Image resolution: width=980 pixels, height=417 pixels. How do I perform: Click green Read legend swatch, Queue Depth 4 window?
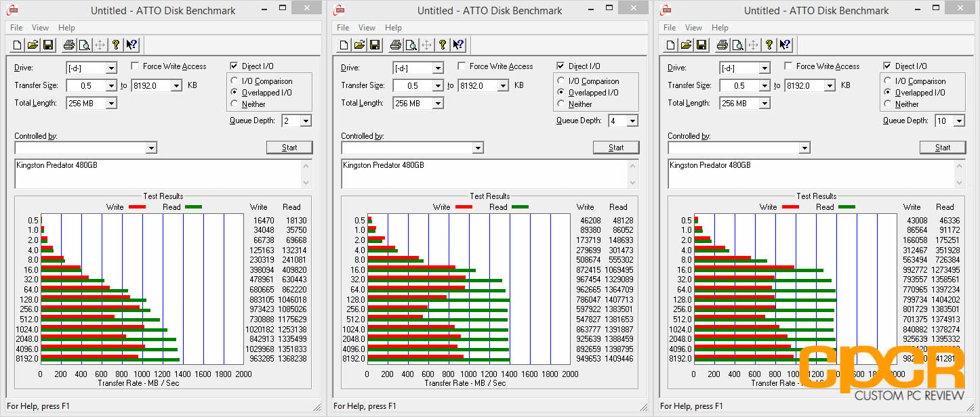click(x=520, y=207)
